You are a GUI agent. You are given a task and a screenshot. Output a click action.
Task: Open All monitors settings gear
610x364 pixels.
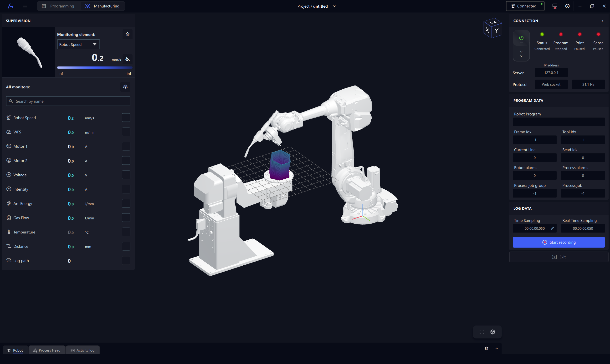pos(125,87)
